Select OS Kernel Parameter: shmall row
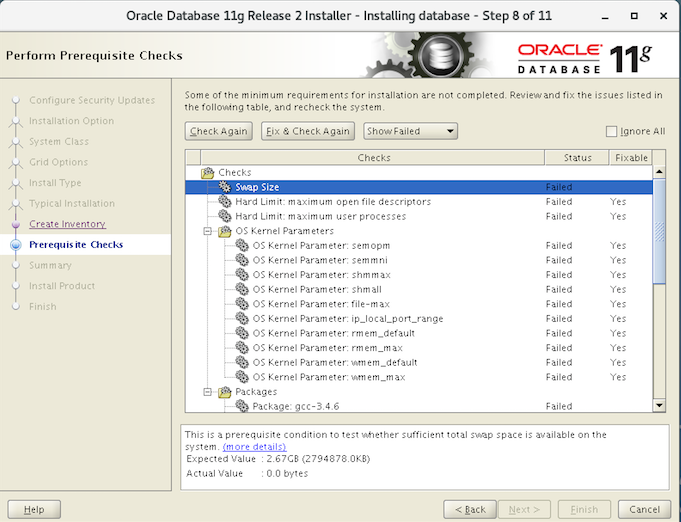Viewport: 681px width, 522px height. click(x=419, y=289)
